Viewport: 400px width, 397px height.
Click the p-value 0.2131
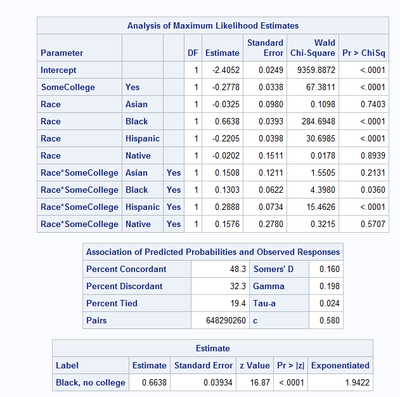373,173
